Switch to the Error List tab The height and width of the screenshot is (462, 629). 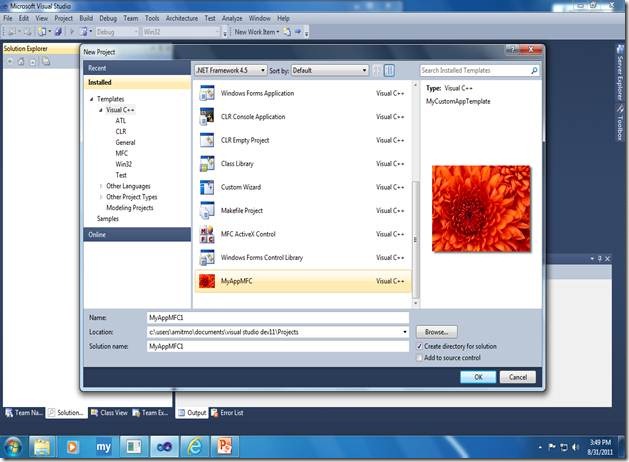pos(227,413)
